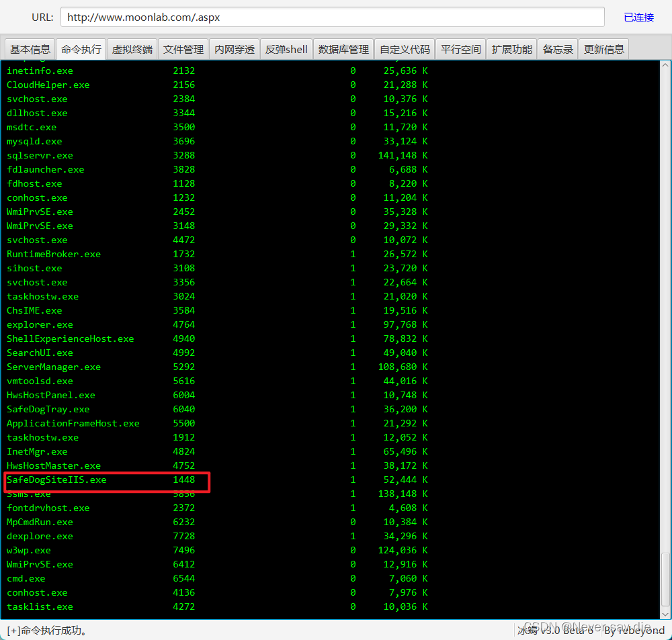Click PID 7496 of w3wp.exe
The image size is (672, 640).
tap(184, 551)
